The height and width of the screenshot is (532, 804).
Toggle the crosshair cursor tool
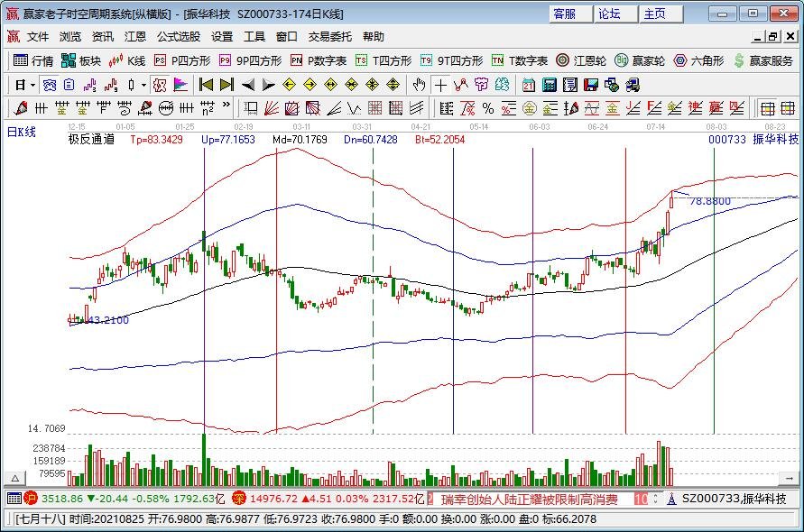point(439,85)
